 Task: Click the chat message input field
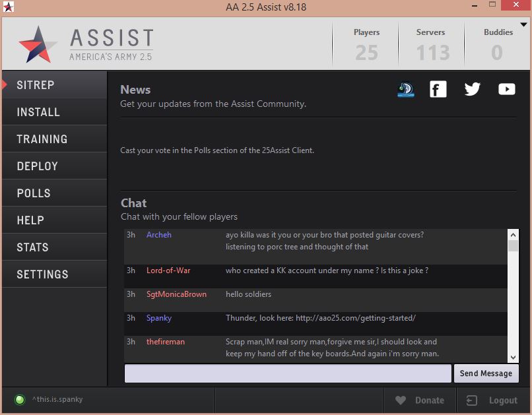pos(288,373)
